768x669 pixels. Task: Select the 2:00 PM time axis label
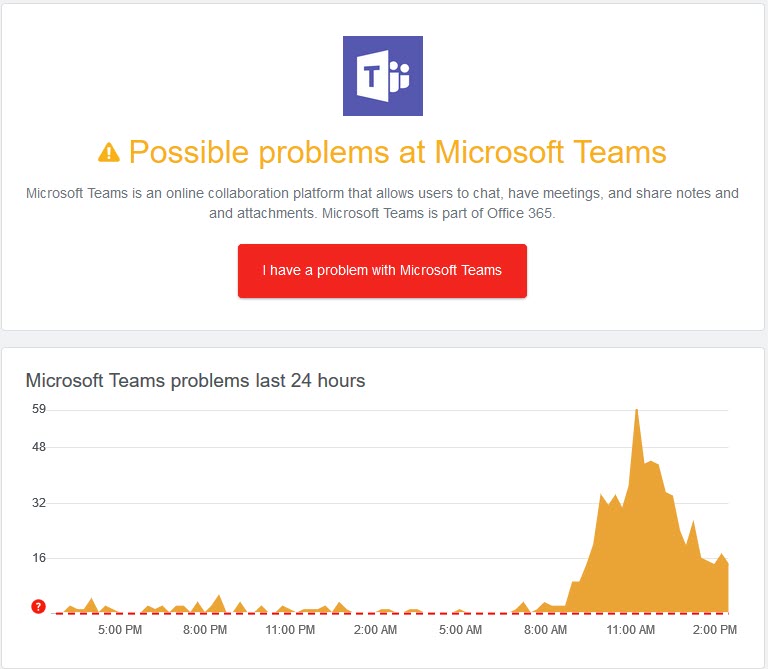click(715, 630)
